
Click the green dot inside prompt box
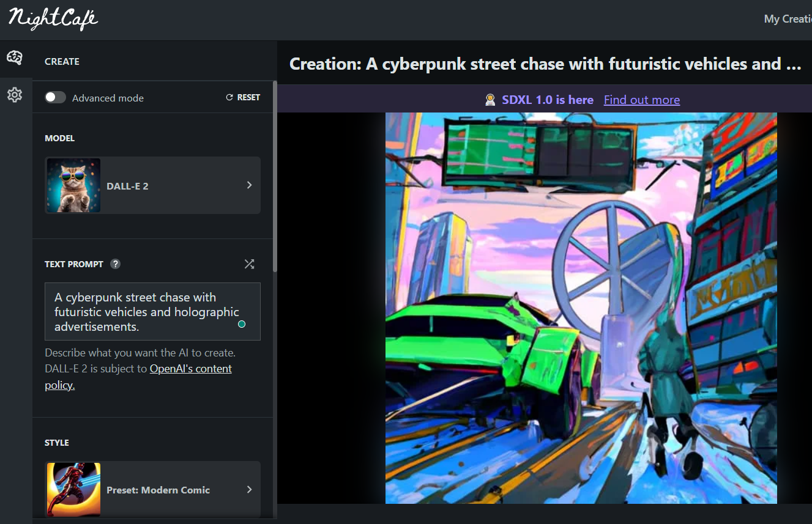(x=242, y=324)
